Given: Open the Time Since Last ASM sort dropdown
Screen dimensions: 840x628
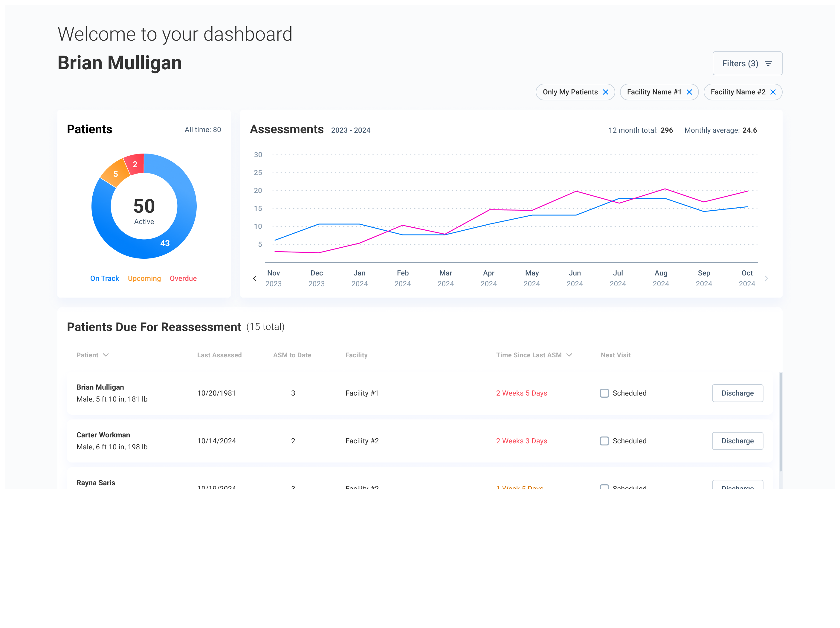Looking at the screenshot, I should (x=569, y=355).
